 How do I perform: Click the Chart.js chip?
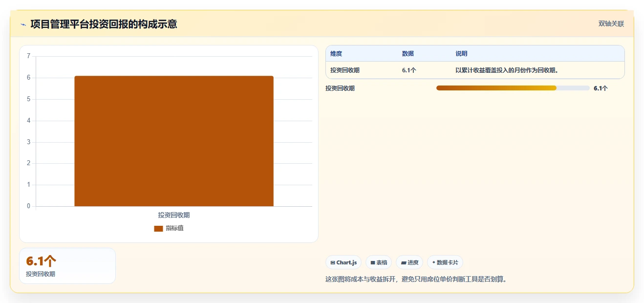point(343,262)
